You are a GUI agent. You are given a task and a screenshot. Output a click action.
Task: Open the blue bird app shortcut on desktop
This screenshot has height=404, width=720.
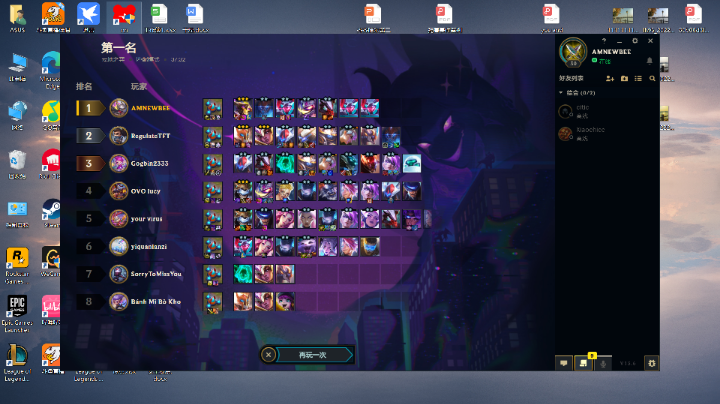(88, 17)
